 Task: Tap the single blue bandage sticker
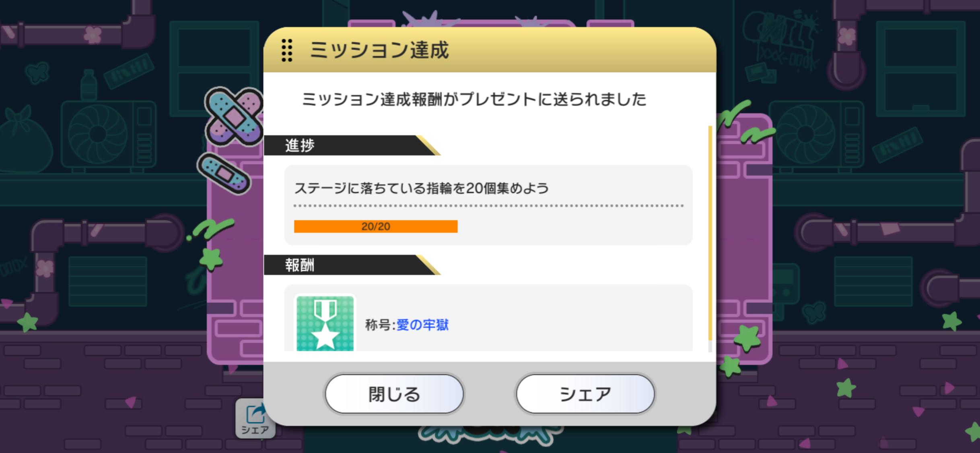click(224, 174)
